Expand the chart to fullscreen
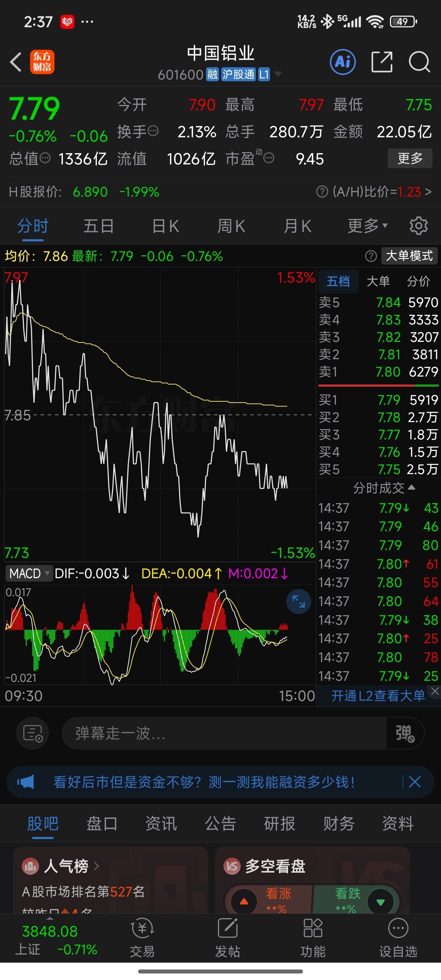 pos(299,601)
